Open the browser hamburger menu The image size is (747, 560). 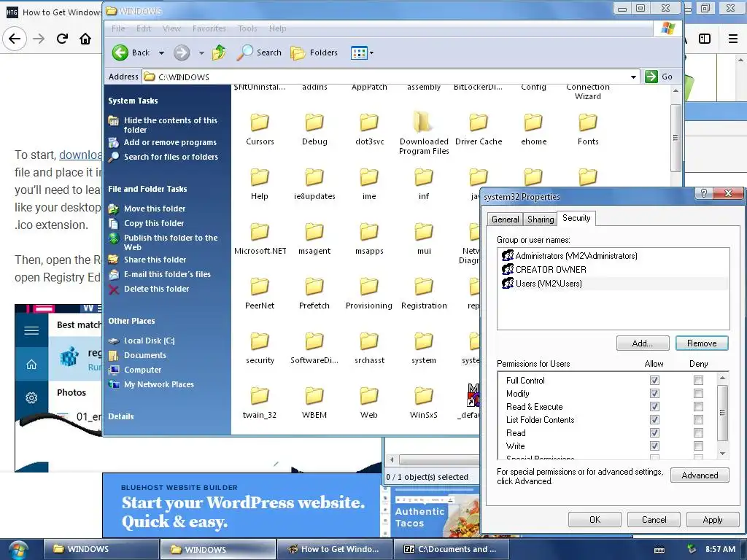coord(733,39)
